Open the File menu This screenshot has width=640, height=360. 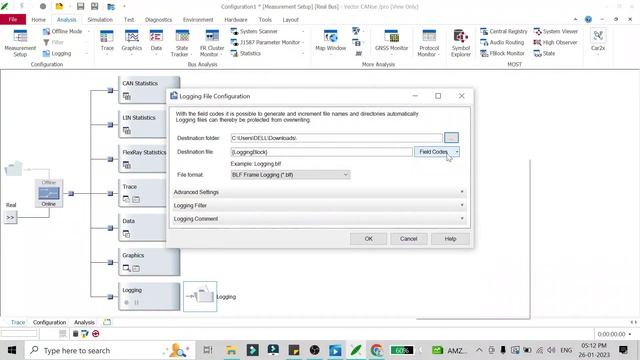point(13,19)
